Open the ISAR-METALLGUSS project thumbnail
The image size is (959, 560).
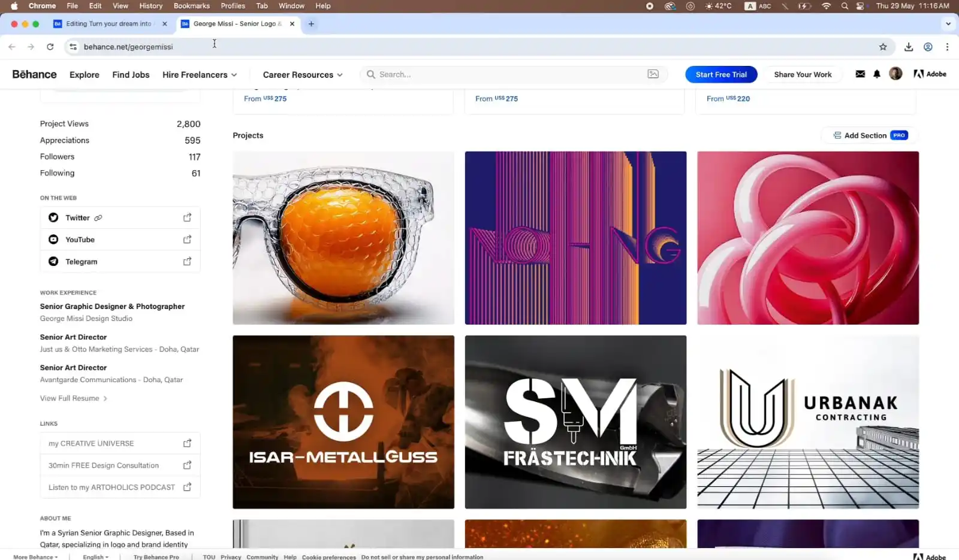coord(343,422)
